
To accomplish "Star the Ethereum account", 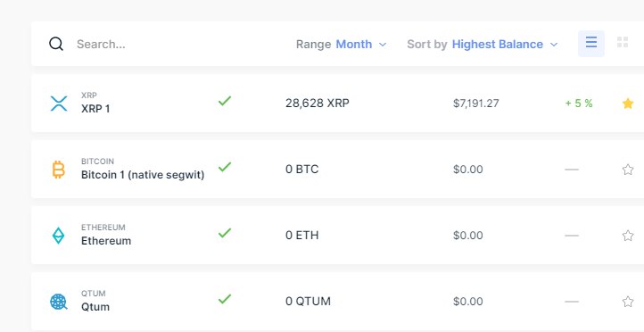I will (x=628, y=236).
